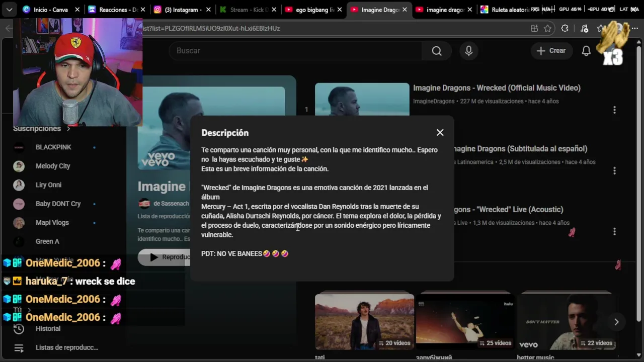644x362 pixels.
Task: Expand the Suscripciones section chevron
Action: click(68, 129)
